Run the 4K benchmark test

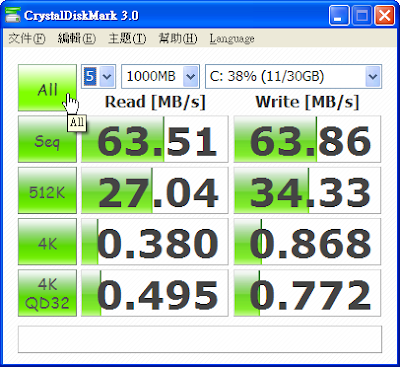coord(47,242)
